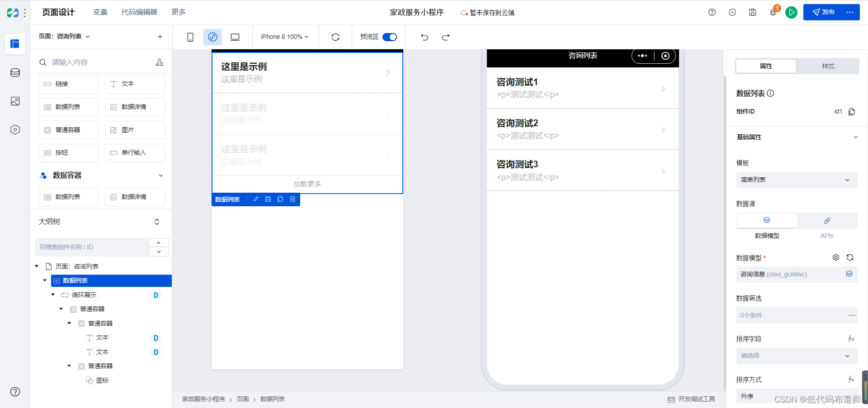Screen dimensions: 868x408
Task: Redo the last action
Action: click(x=446, y=37)
